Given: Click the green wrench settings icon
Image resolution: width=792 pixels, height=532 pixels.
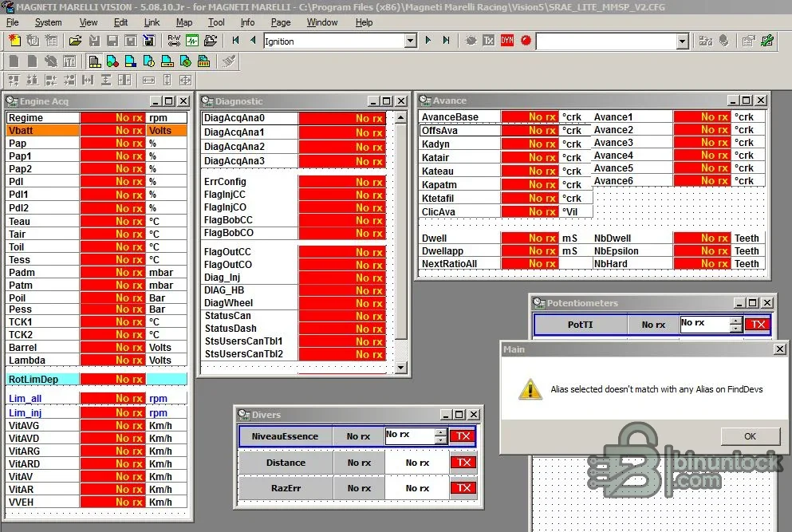Looking at the screenshot, I should pyautogui.click(x=767, y=41).
